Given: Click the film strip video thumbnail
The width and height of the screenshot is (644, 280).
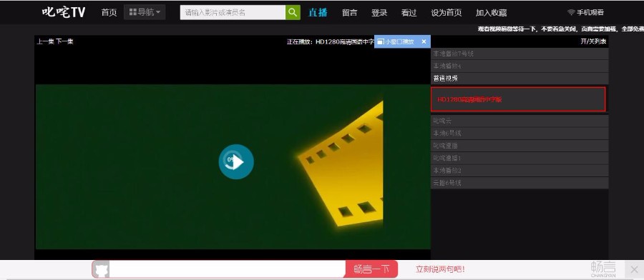Looking at the screenshot, I should coord(233,167).
